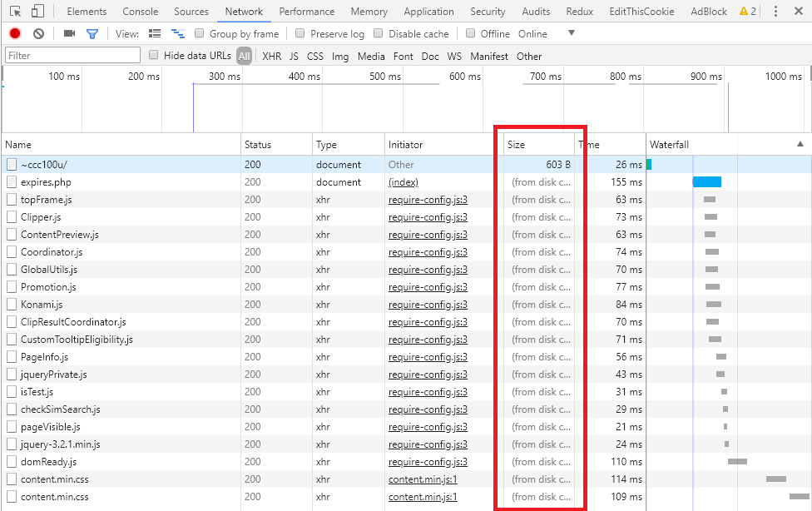Filter requests by XHR type
This screenshot has height=511, width=812.
tap(271, 57)
